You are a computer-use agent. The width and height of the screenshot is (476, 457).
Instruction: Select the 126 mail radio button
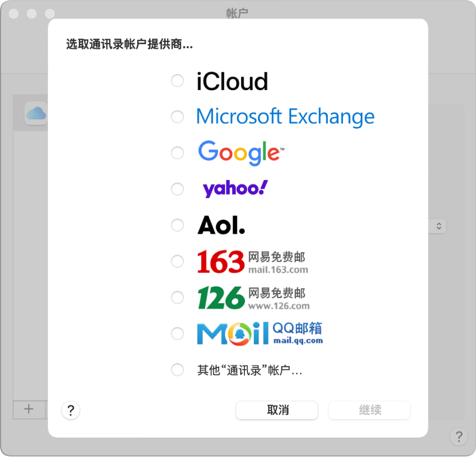[177, 298]
